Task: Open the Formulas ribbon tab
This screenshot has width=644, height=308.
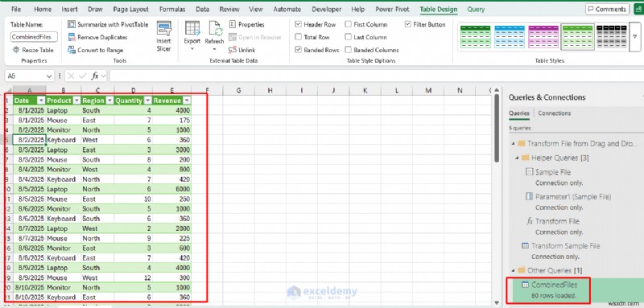Action: pyautogui.click(x=172, y=10)
